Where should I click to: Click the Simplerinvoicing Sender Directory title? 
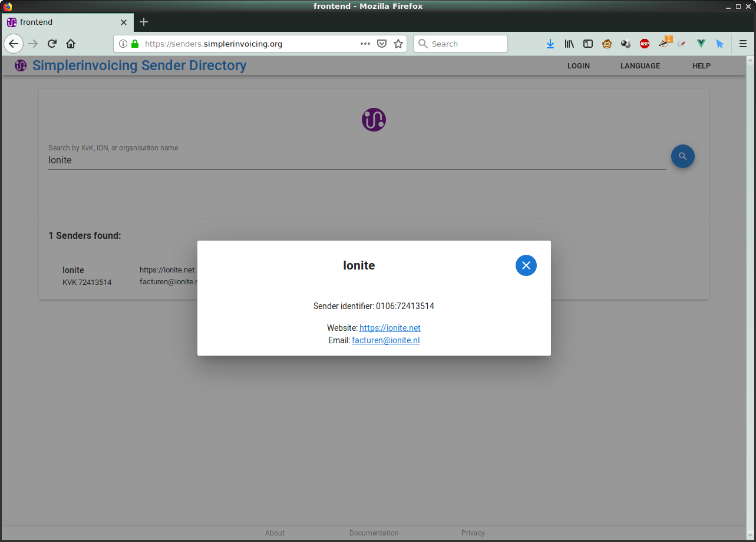click(140, 65)
